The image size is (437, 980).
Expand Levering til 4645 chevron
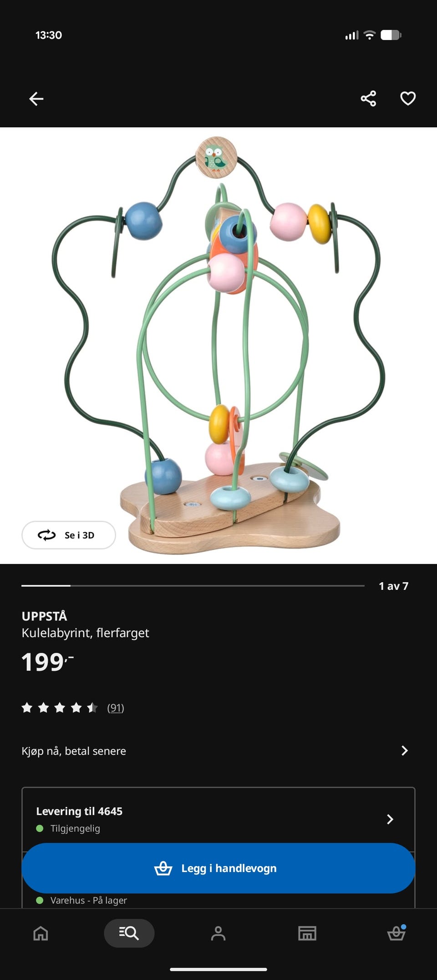[x=390, y=819]
